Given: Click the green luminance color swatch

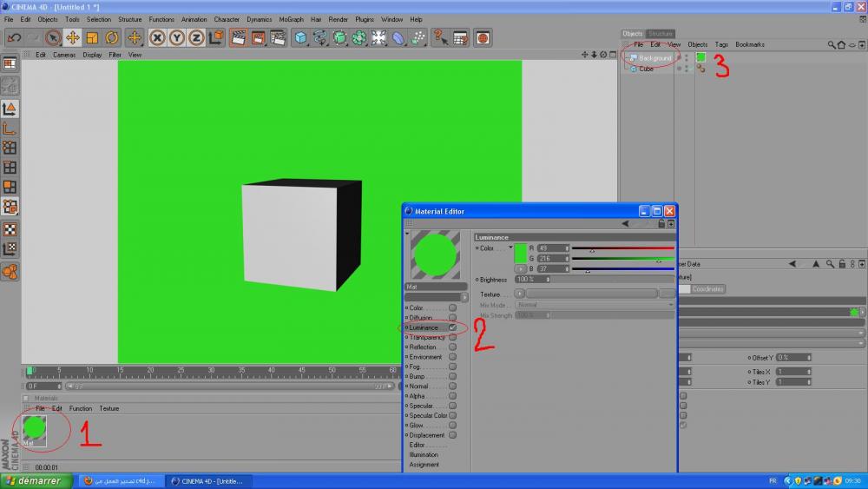Looking at the screenshot, I should (x=522, y=253).
